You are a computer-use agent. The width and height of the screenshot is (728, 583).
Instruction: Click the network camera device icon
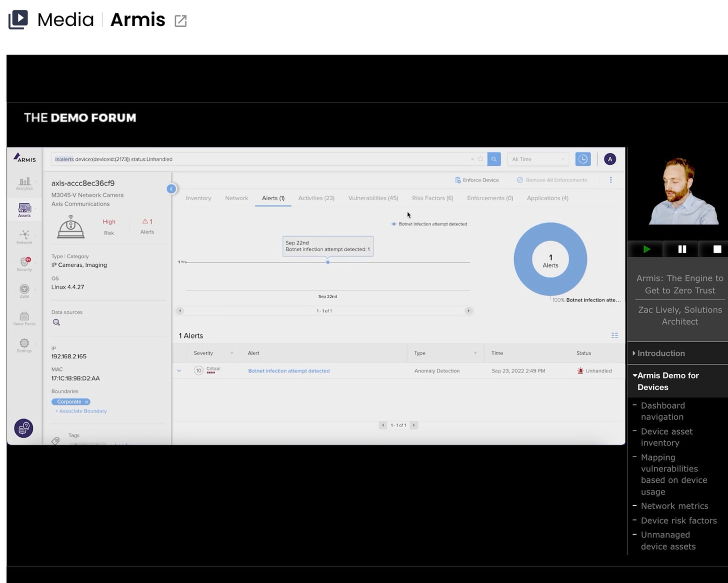click(x=71, y=226)
